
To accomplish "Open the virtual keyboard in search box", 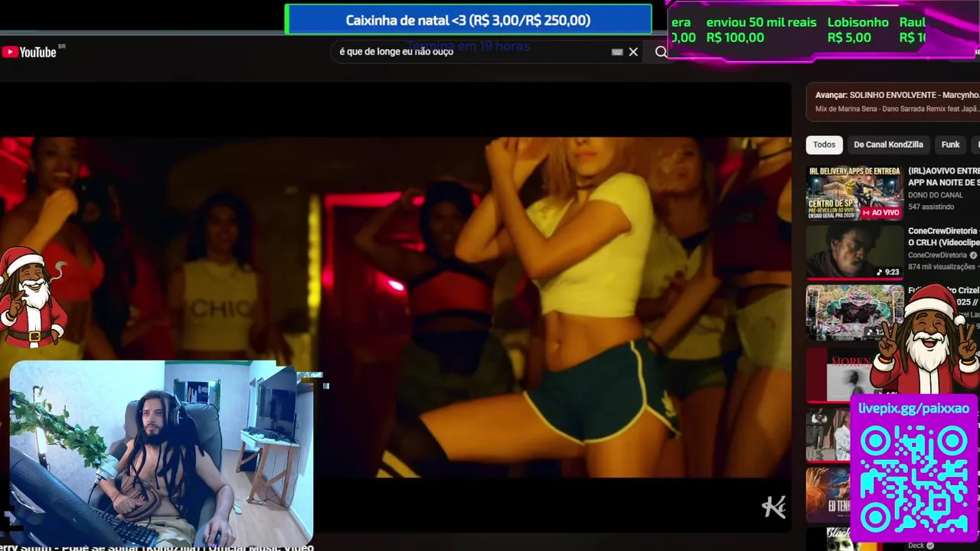I will 617,52.
